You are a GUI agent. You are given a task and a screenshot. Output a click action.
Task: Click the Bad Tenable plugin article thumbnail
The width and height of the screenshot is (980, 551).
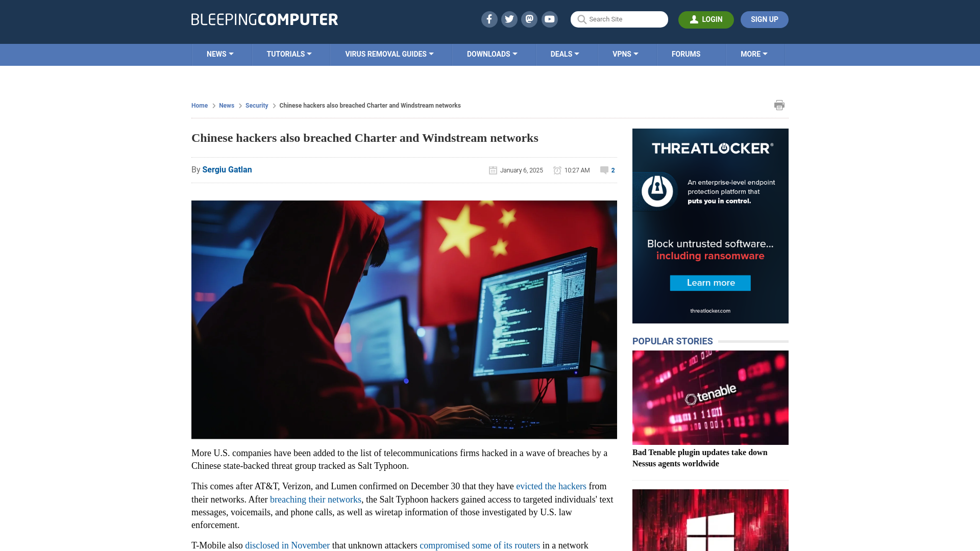coord(710,397)
